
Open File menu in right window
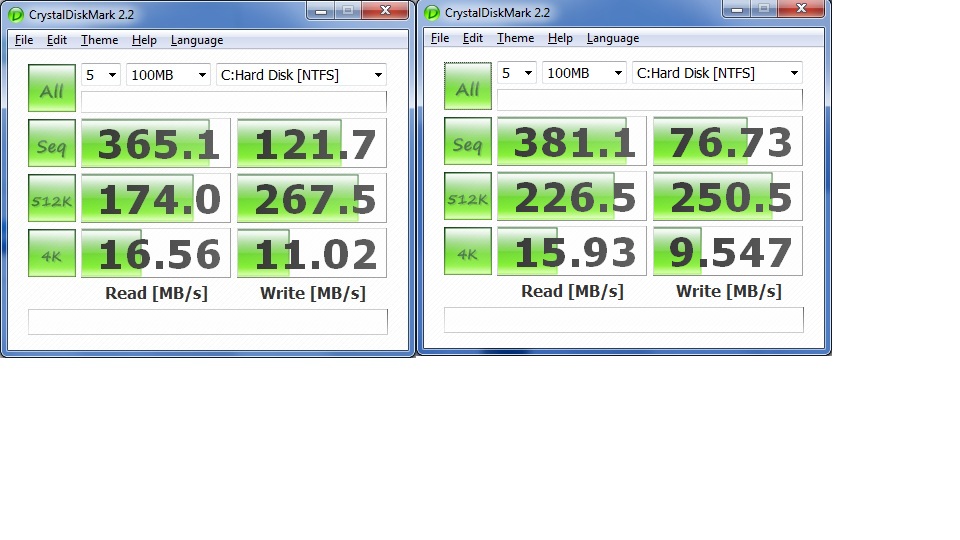coord(440,38)
